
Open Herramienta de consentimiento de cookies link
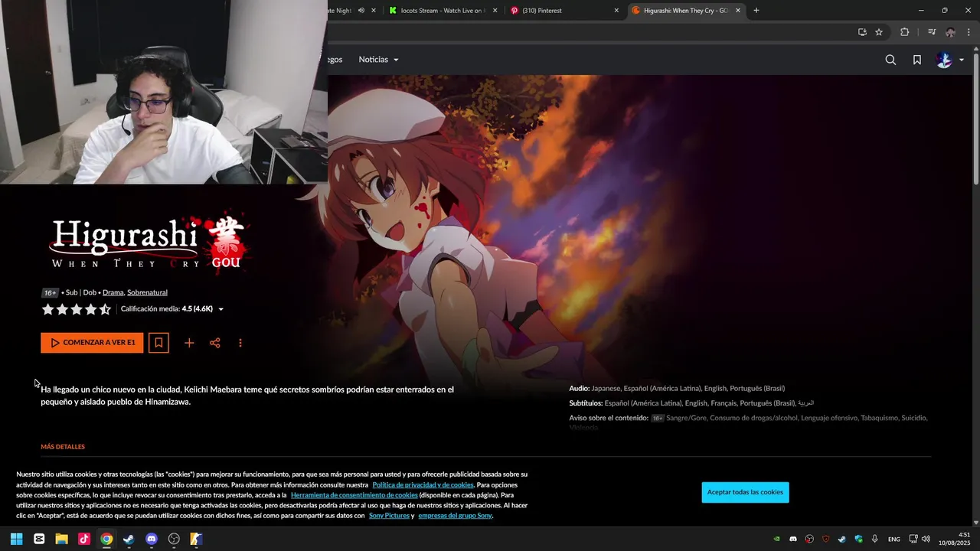pyautogui.click(x=354, y=495)
